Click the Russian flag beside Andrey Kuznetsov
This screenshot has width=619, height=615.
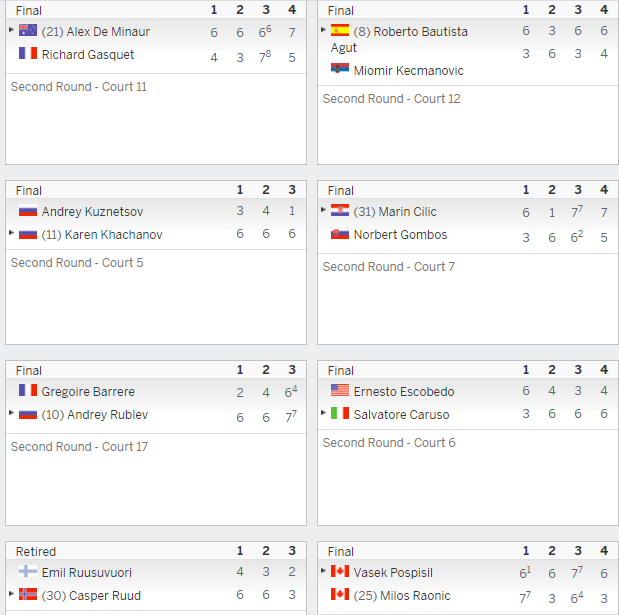28,210
